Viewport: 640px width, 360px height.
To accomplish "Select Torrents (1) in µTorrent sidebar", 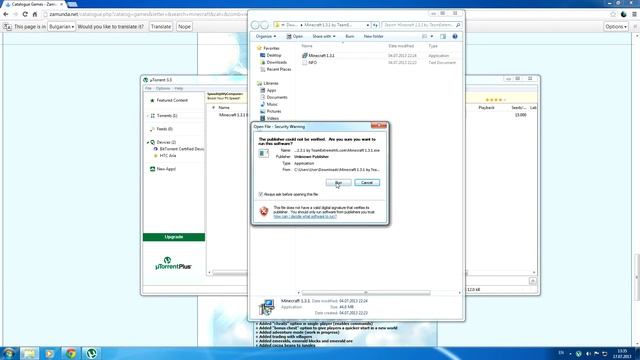I will [x=164, y=116].
